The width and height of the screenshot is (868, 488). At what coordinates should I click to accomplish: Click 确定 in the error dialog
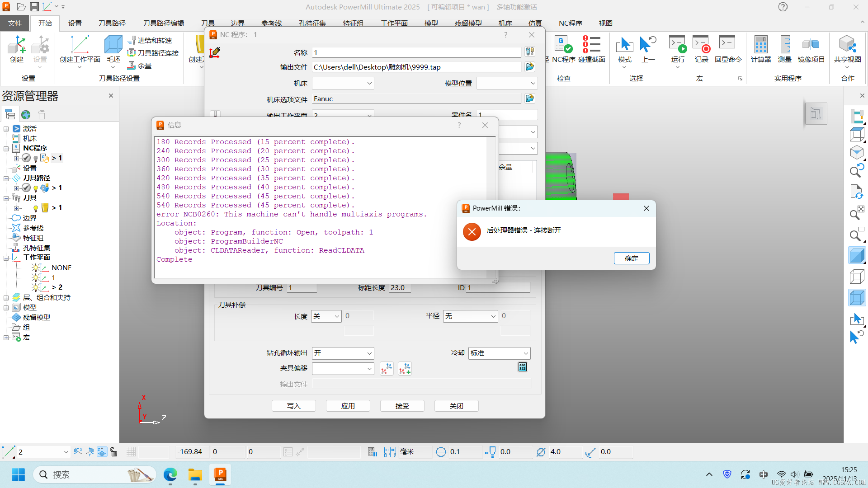tap(631, 258)
